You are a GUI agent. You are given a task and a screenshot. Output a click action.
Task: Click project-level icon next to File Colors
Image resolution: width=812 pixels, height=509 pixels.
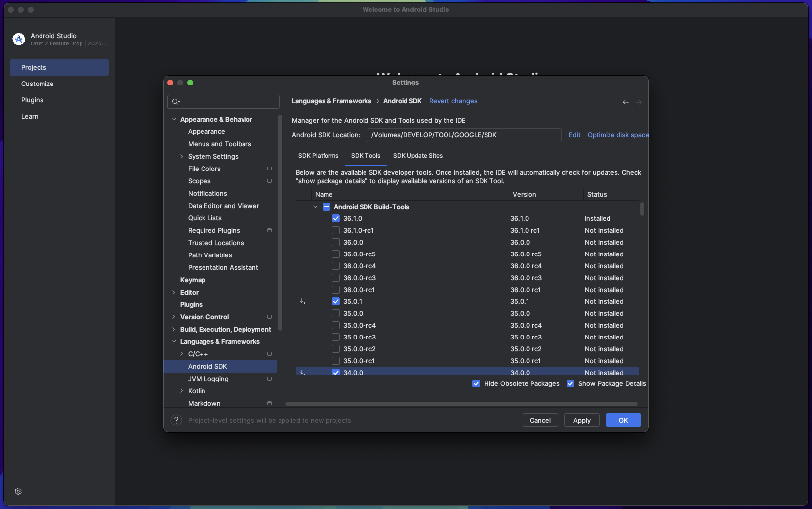click(x=269, y=169)
